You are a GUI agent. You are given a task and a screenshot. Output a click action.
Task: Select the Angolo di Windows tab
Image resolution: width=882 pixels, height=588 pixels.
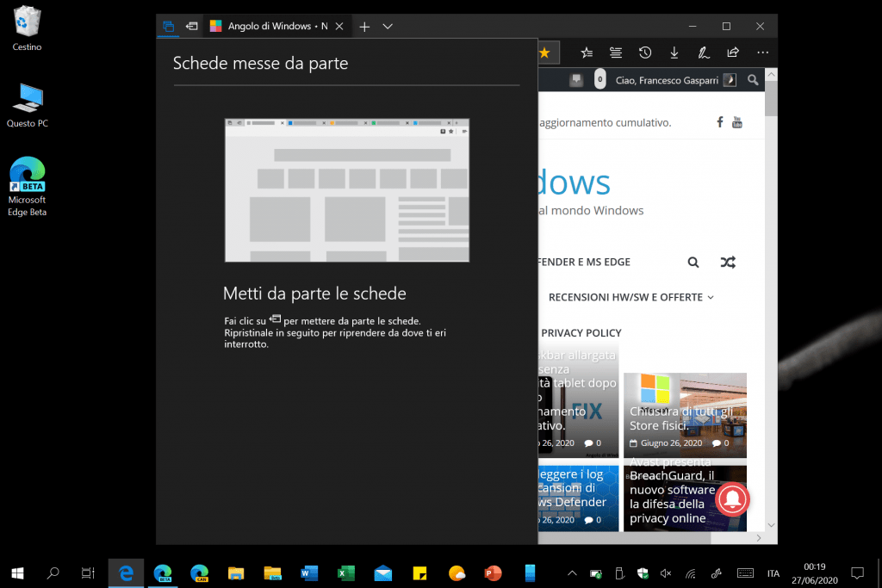point(269,27)
